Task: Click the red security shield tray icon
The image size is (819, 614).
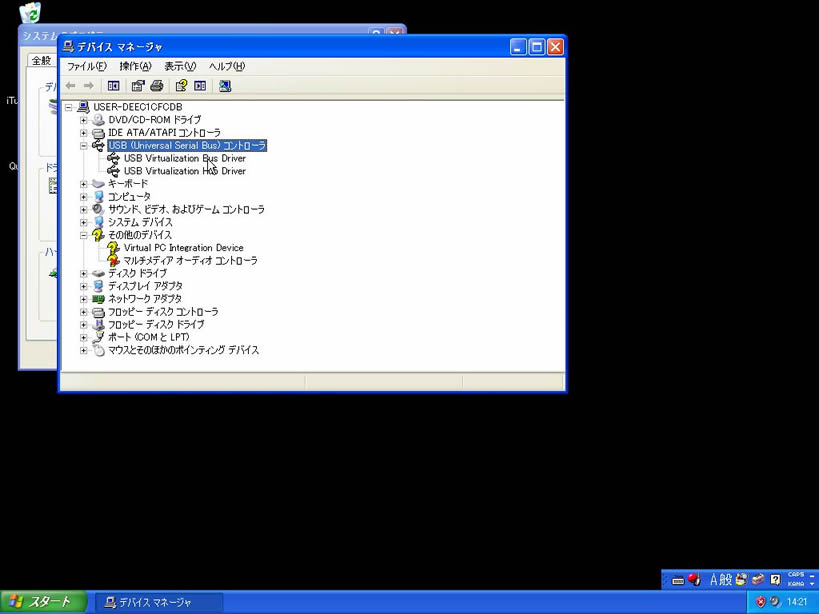Action: point(760,602)
